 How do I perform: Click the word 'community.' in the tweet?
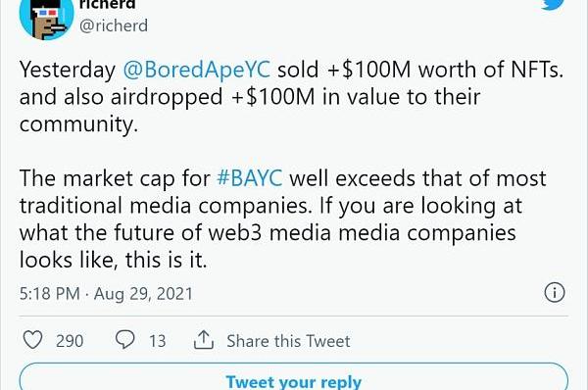point(78,124)
